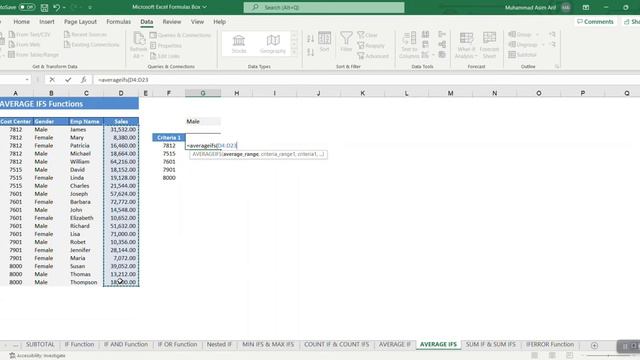Click the From Web icon
The height and width of the screenshot is (360, 640).
pos(12,44)
